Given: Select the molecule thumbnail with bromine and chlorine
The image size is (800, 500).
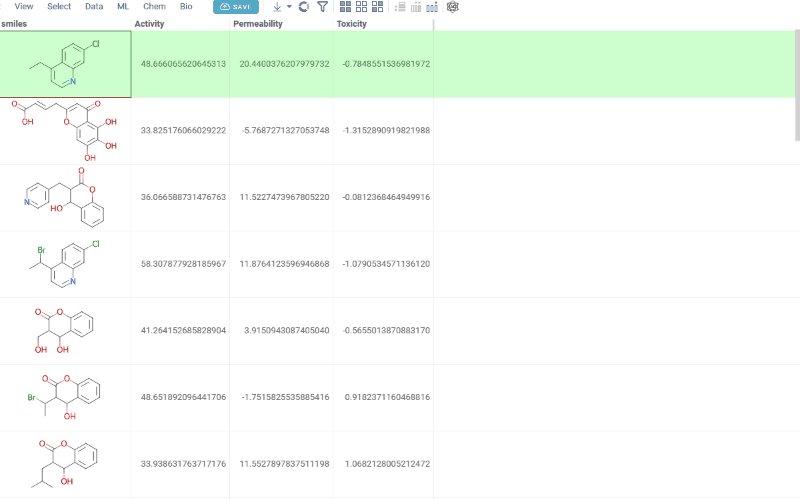Looking at the screenshot, I should coord(65,265).
